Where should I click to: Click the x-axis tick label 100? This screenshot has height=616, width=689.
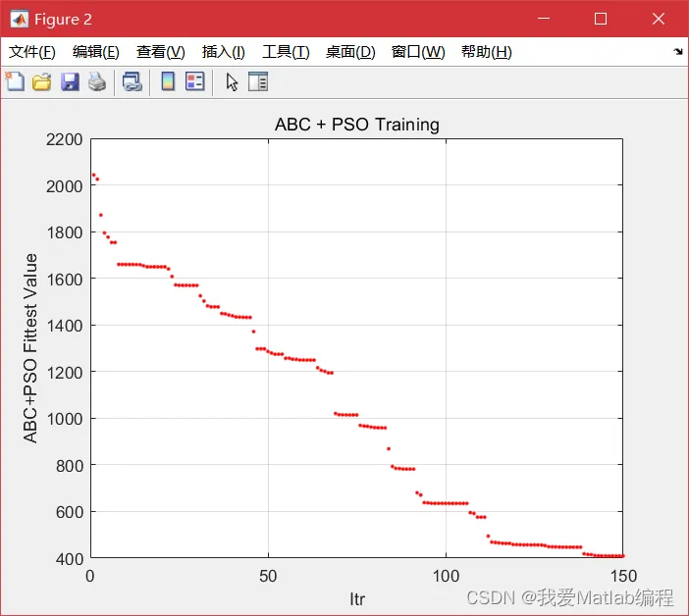click(x=446, y=576)
